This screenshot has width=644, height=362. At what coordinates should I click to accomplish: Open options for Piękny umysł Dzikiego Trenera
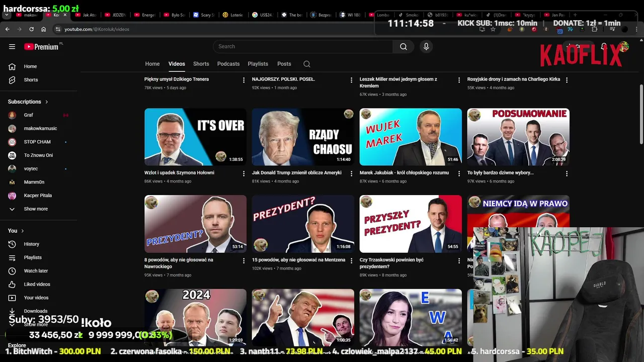click(244, 80)
